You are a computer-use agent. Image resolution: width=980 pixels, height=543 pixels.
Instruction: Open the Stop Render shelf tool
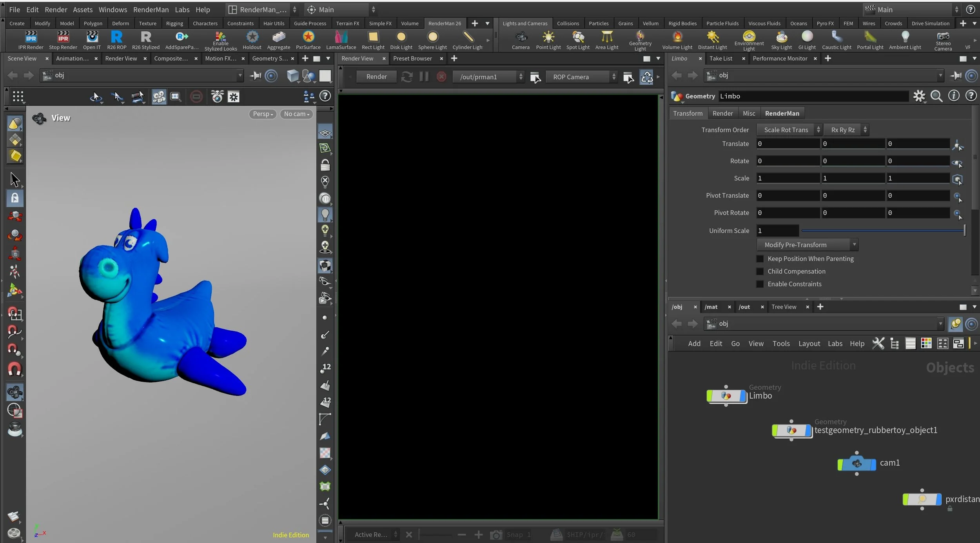pos(63,39)
